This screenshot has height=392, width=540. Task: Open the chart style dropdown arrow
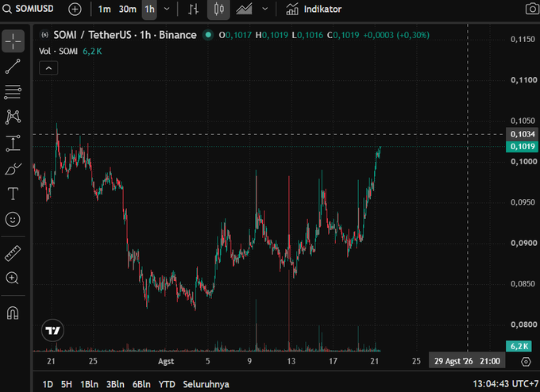coord(264,9)
